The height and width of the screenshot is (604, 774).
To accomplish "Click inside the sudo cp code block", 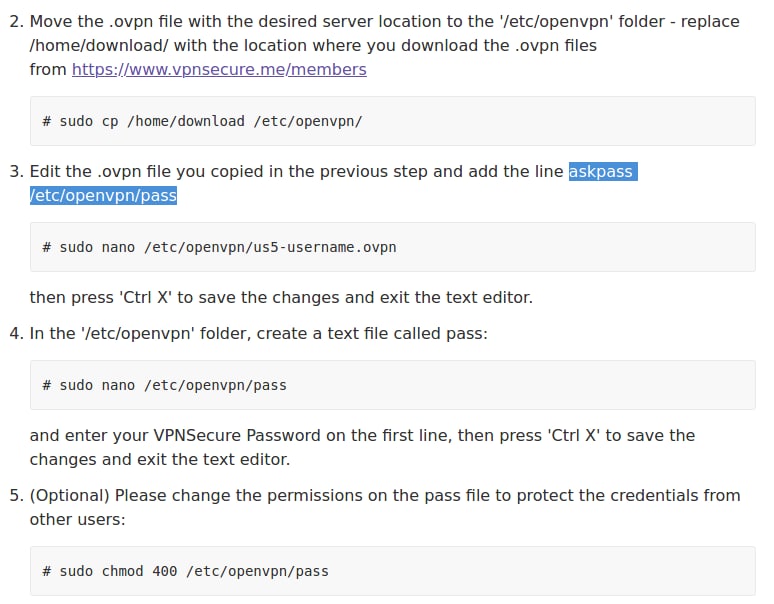I will 392,121.
